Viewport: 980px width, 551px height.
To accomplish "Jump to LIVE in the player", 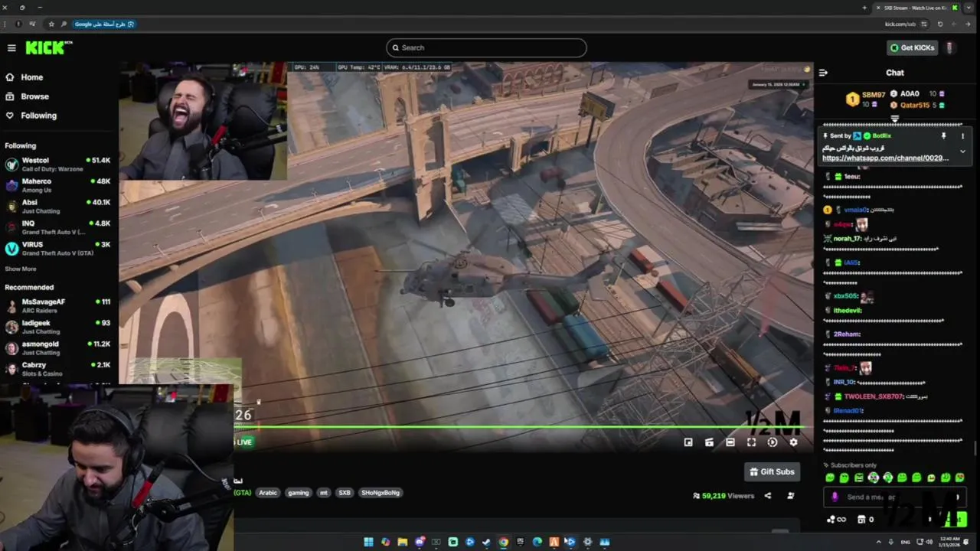I will [243, 442].
